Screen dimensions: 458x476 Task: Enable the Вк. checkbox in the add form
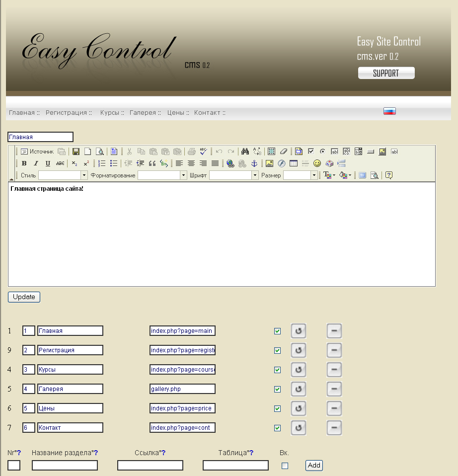point(285,465)
